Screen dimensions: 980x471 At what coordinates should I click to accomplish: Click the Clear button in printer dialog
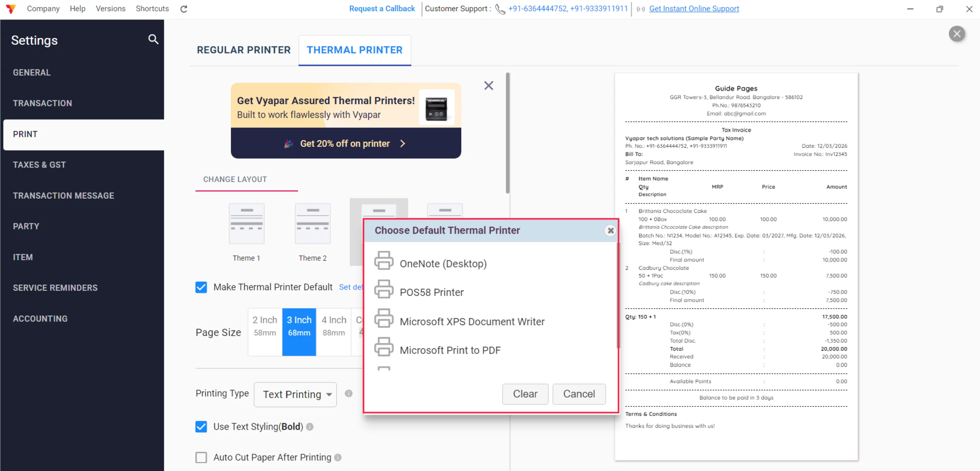525,394
